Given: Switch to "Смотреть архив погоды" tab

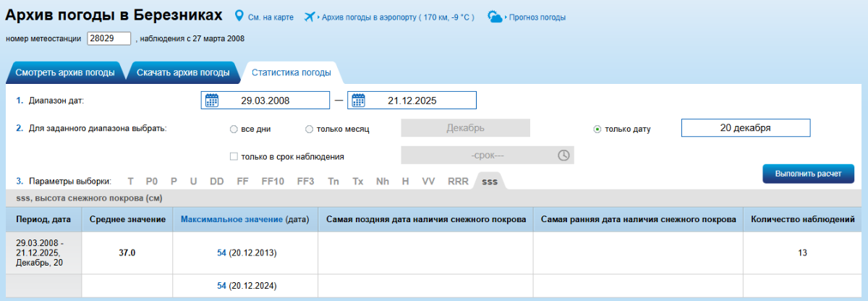Looking at the screenshot, I should tap(65, 72).
